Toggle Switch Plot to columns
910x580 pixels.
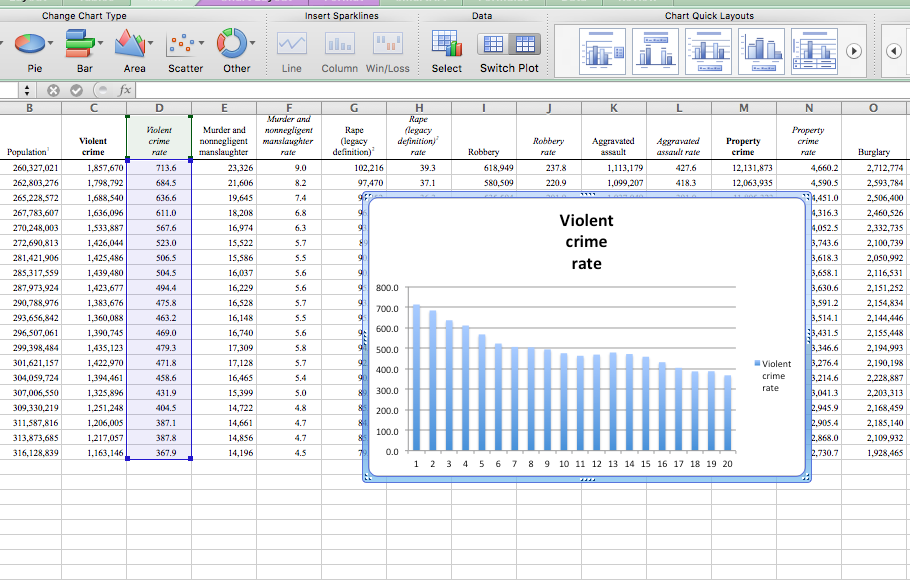[525, 44]
